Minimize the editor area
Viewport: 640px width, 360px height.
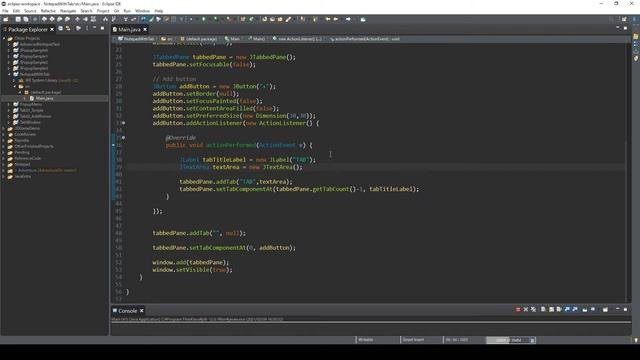pos(618,28)
